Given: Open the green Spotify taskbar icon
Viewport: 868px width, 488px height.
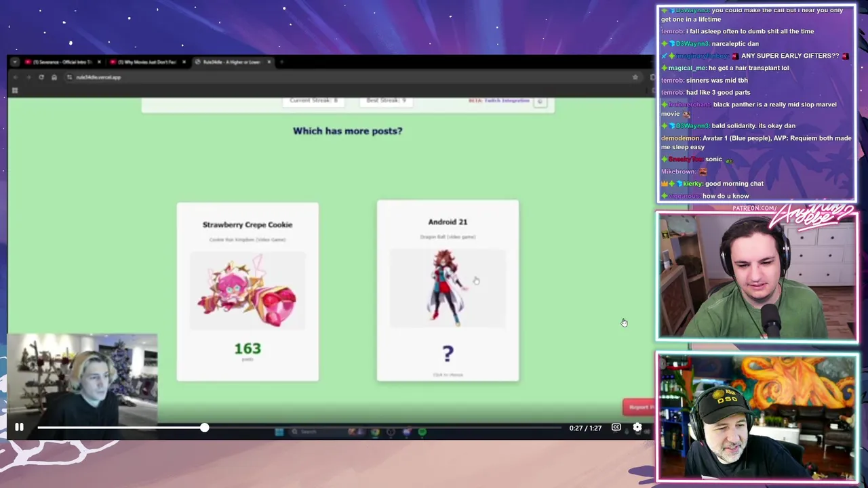Looking at the screenshot, I should (x=422, y=432).
